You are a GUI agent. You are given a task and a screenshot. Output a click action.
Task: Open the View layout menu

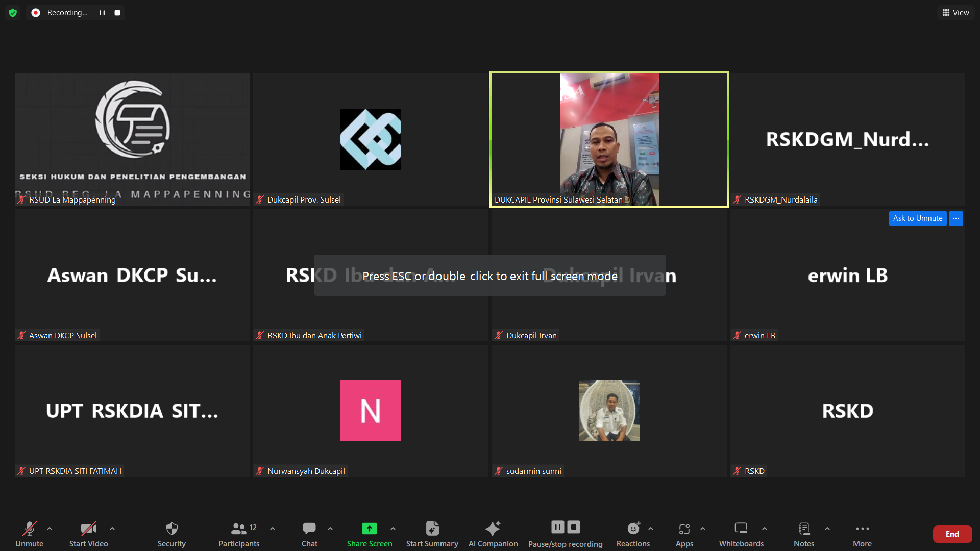tap(956, 13)
